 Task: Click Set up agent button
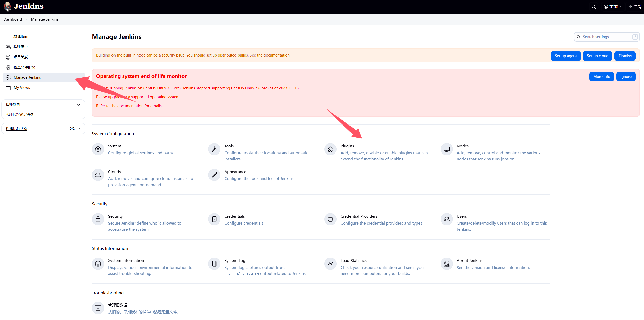click(566, 56)
